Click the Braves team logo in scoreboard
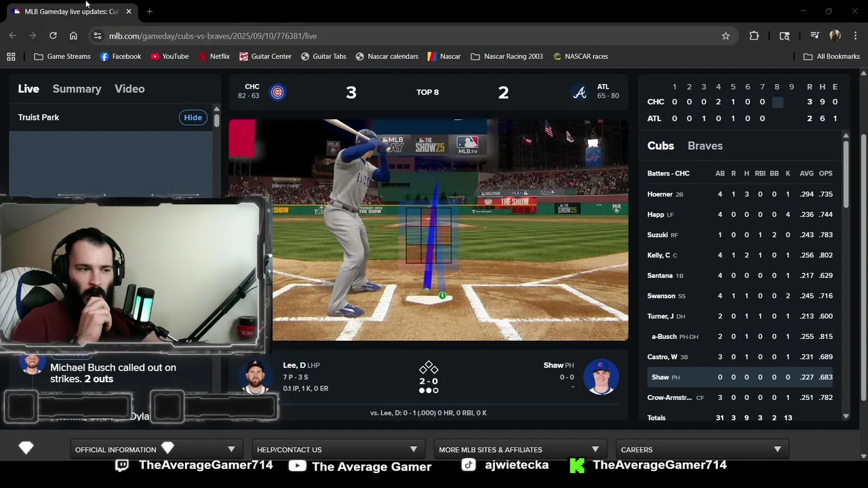 point(580,92)
